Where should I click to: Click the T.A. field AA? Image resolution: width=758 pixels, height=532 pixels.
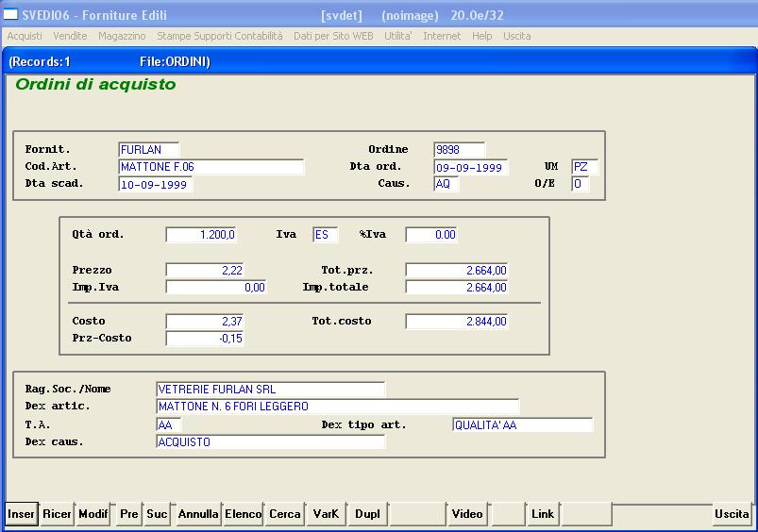click(169, 425)
